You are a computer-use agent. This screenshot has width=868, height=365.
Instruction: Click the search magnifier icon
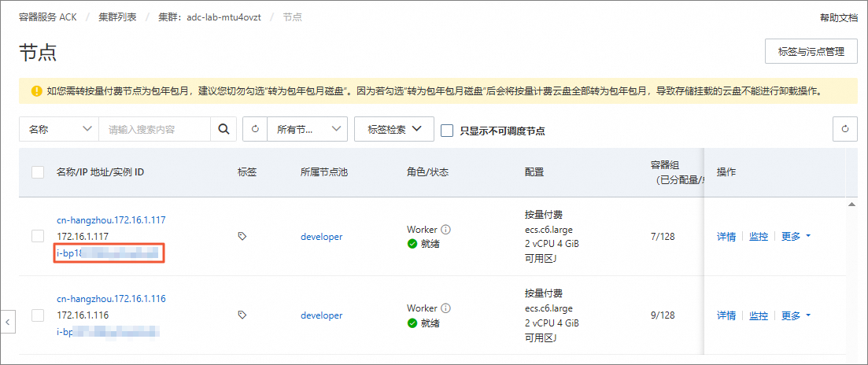point(223,130)
